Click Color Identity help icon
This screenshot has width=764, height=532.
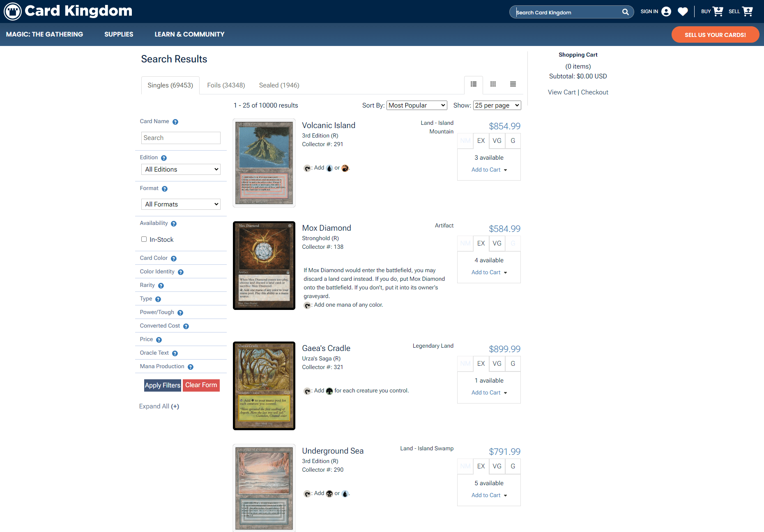(x=181, y=272)
